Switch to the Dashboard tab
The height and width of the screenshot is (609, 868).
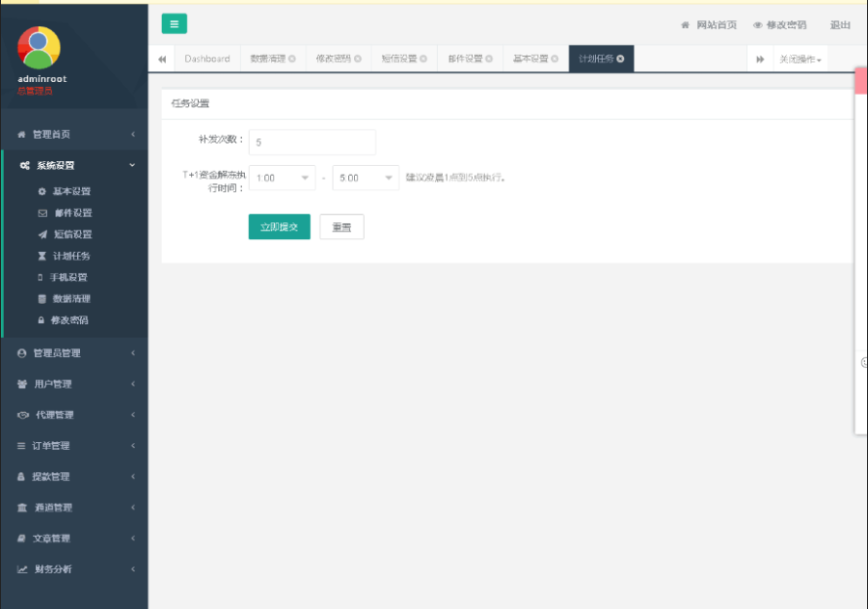(x=206, y=58)
